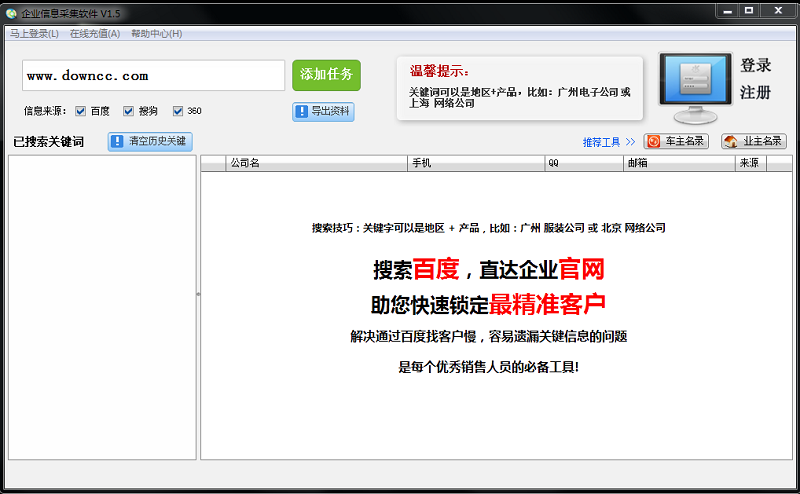Sort by 公司名 column header

click(316, 163)
